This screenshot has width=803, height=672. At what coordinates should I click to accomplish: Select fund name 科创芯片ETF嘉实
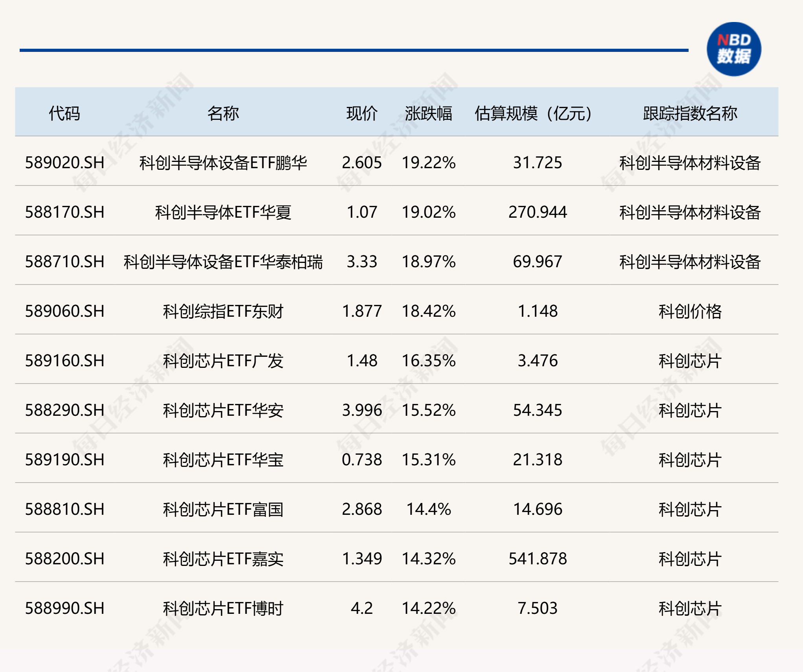[223, 559]
